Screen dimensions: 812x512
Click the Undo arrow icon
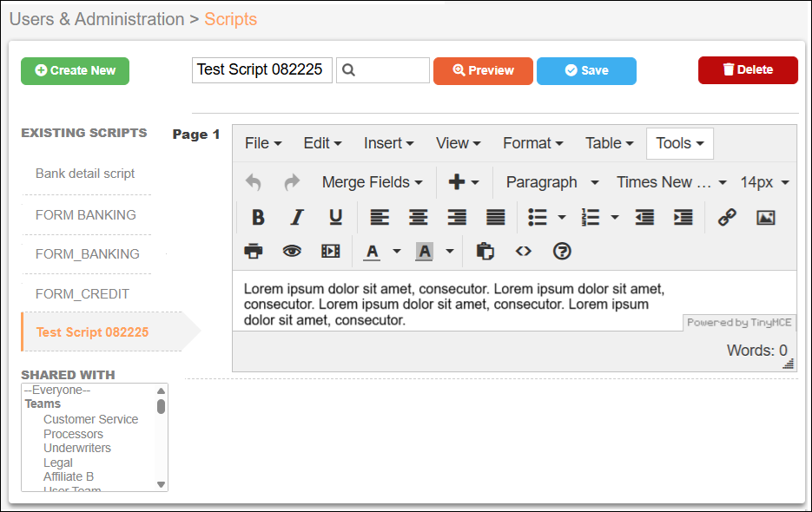coord(254,182)
